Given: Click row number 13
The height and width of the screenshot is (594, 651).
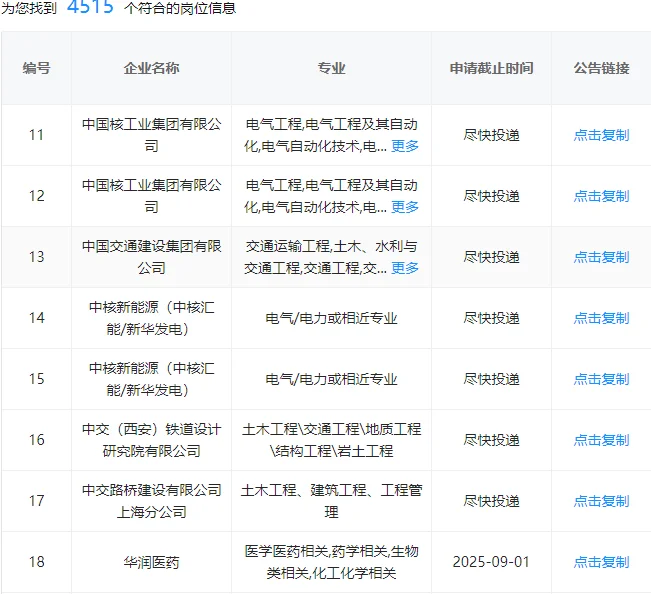Looking at the screenshot, I should [x=37, y=257].
